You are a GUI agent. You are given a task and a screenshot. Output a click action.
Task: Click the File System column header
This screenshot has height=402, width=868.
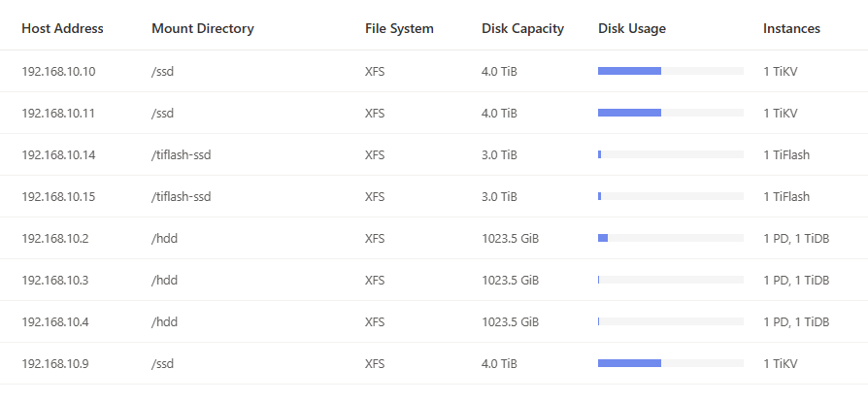click(x=399, y=29)
